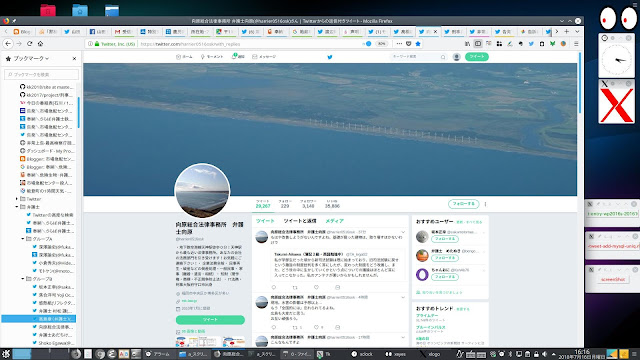
Task: Click the ツイート count stat 29,267
Action: pyautogui.click(x=263, y=204)
